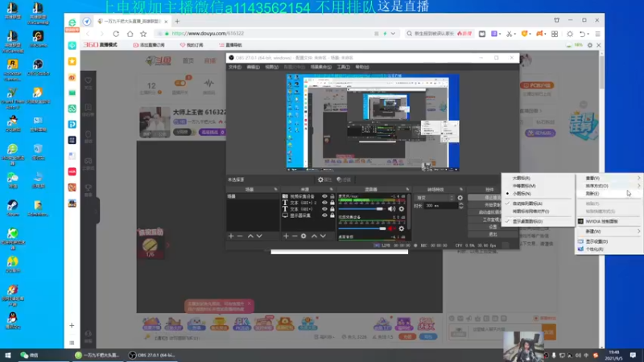Unmute the second audio device's red speaker icon
This screenshot has width=644, height=362.
click(391, 228)
